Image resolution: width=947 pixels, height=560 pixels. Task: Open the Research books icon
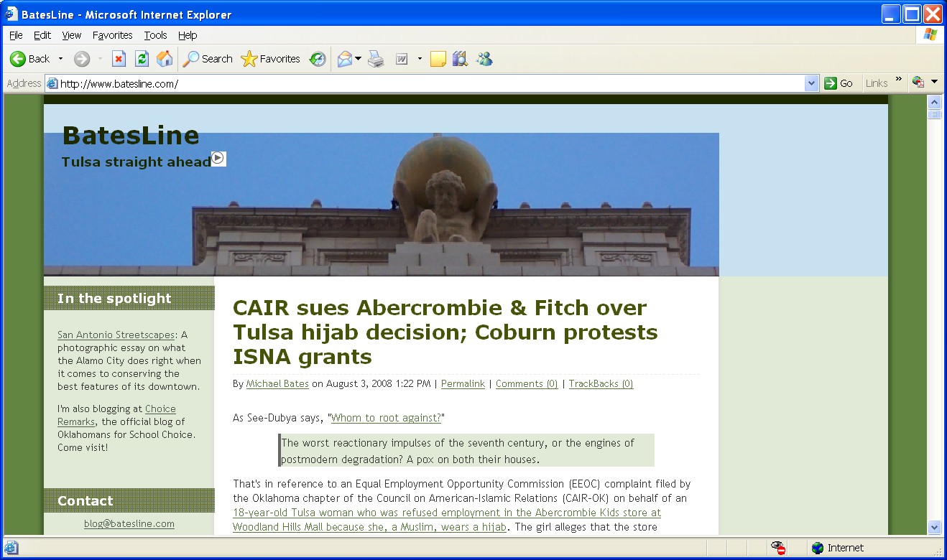coord(460,59)
